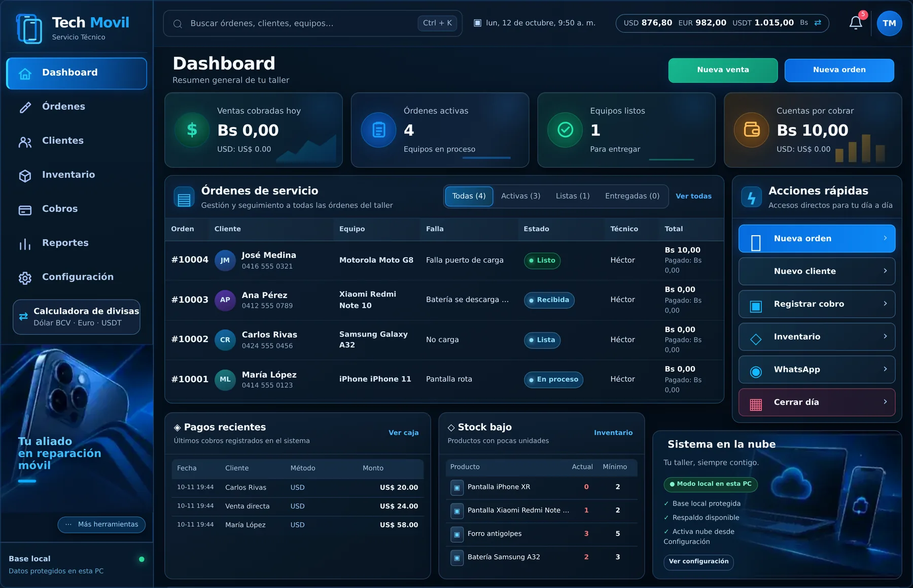Click the ML avatar for María López
This screenshot has width=913, height=588.
[x=225, y=380]
